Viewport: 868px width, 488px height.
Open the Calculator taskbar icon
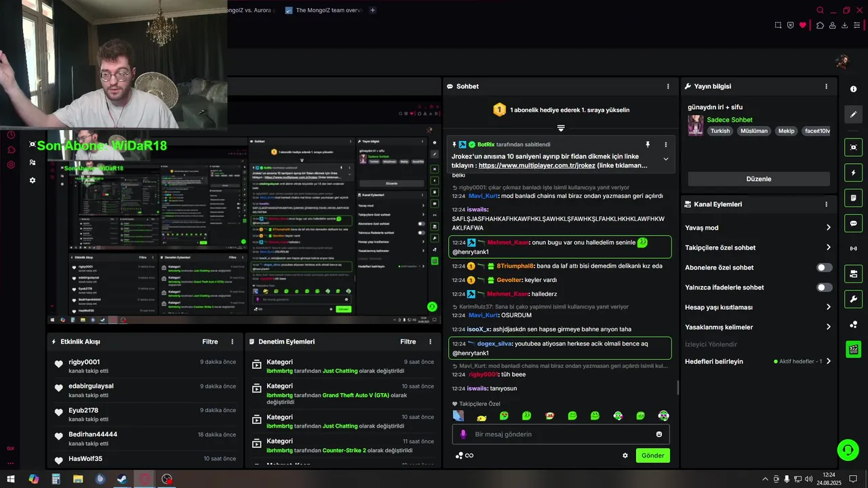[x=56, y=479]
